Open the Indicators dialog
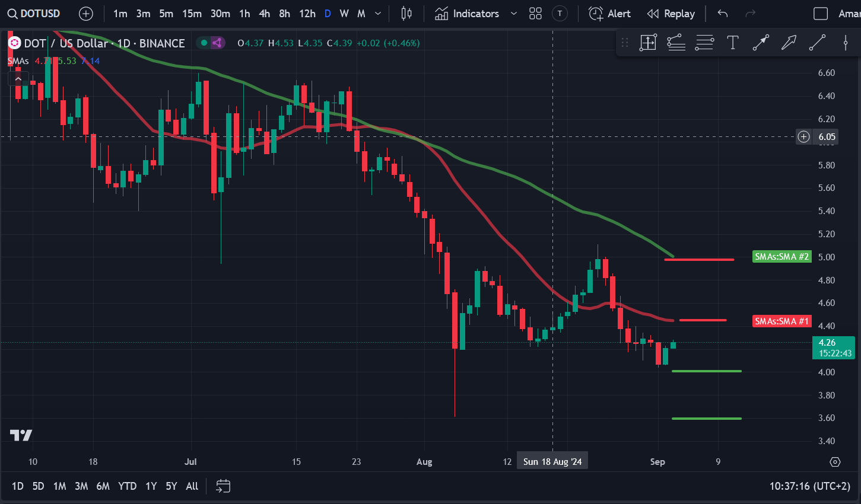Screen dimensions: 861x504 tap(467, 14)
